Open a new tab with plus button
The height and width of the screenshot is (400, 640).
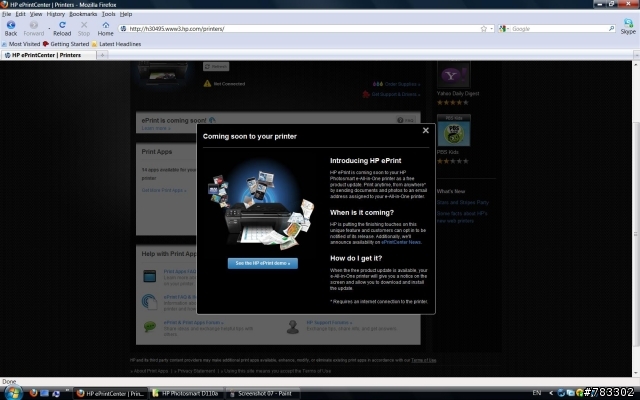[x=102, y=55]
